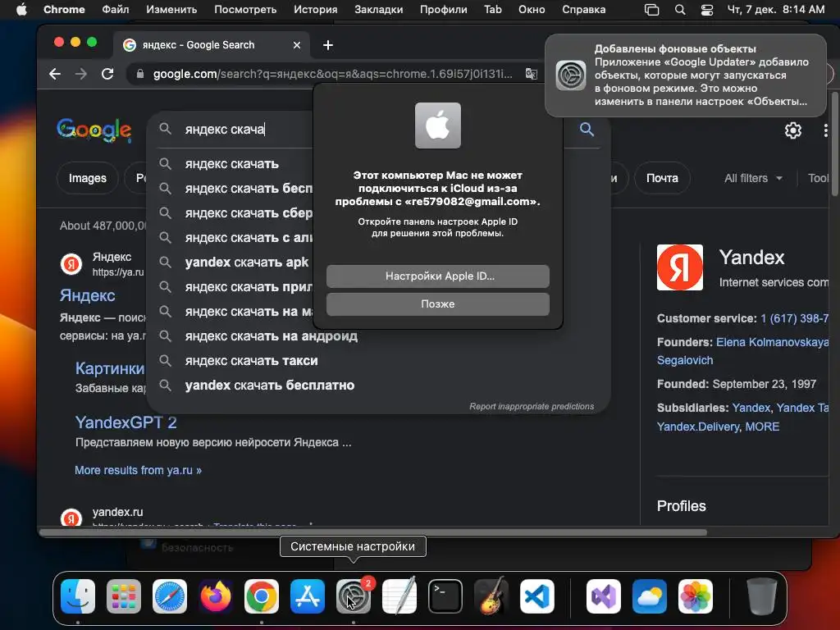Click the blue Google search magnifier button
Screen dimensions: 840x630
point(587,129)
